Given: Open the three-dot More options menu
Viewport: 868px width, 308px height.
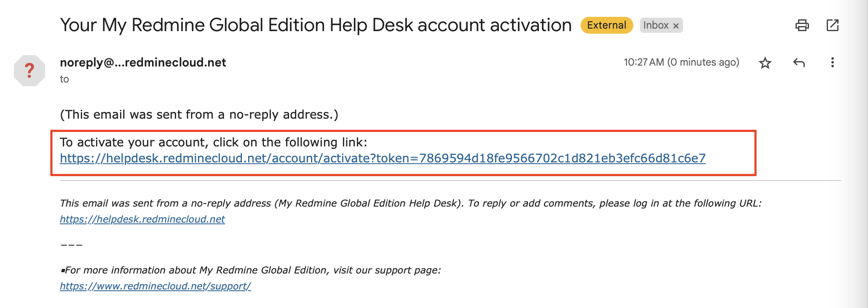Looking at the screenshot, I should tap(832, 63).
